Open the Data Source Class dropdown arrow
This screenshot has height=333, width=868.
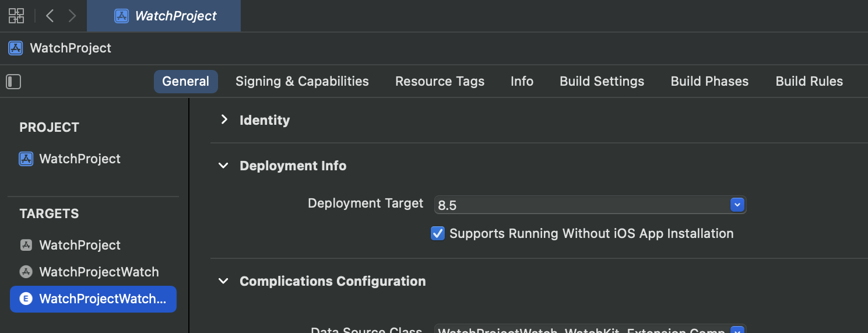[737, 330]
